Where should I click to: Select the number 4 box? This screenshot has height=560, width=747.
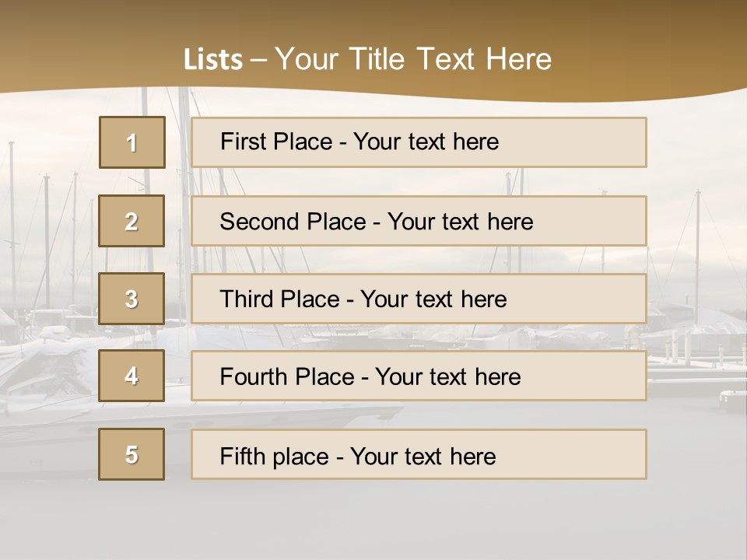point(132,376)
